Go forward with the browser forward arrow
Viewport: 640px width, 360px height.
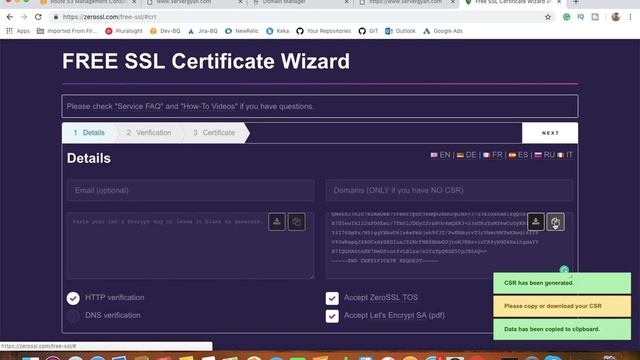(24, 17)
